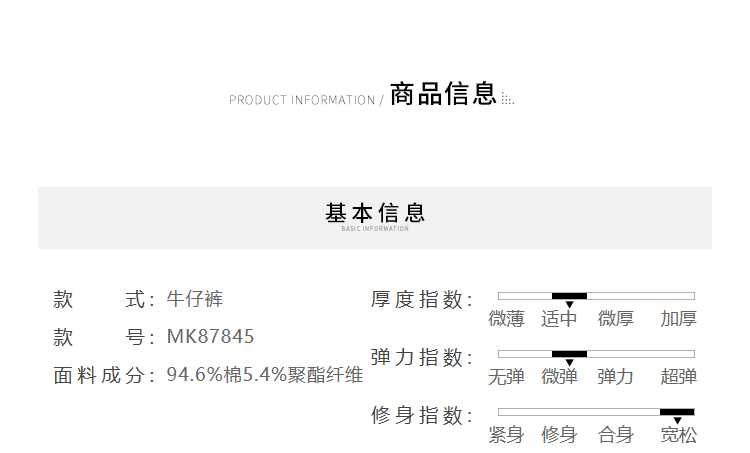Select the 紧身 fit label
The image size is (750, 453).
pyautogui.click(x=506, y=434)
